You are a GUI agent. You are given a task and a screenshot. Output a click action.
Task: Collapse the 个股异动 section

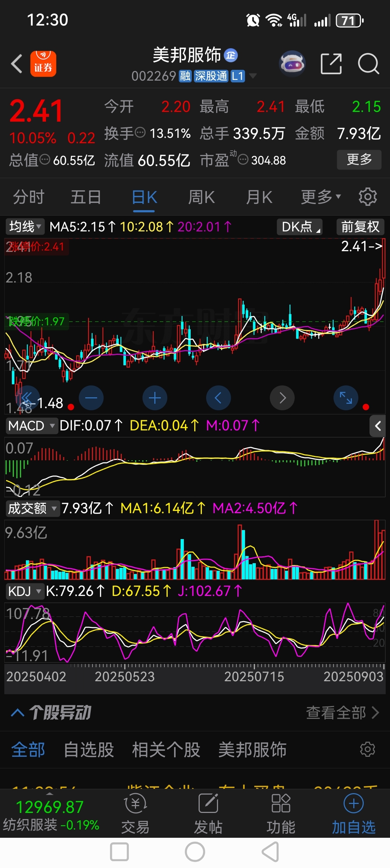click(x=18, y=713)
